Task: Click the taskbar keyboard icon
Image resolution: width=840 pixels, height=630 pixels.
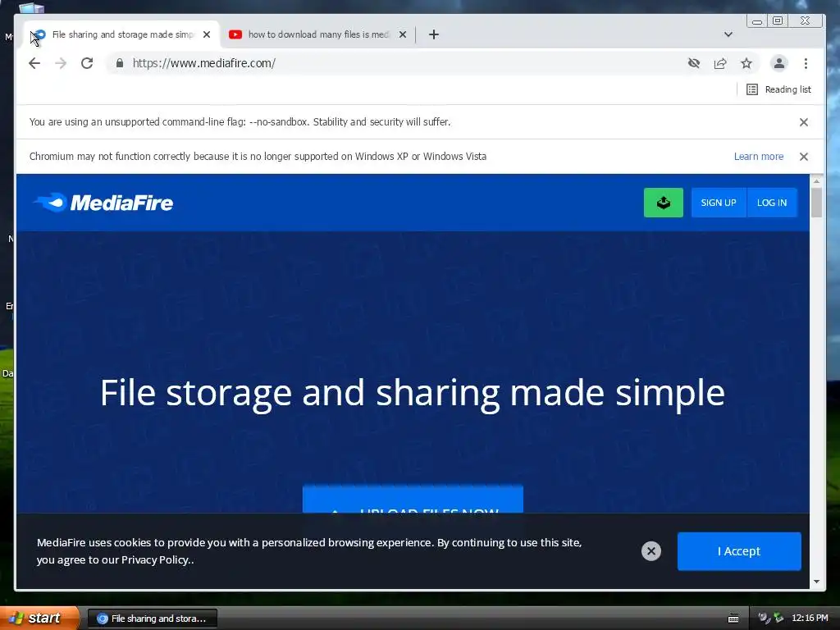Action: coord(733,619)
